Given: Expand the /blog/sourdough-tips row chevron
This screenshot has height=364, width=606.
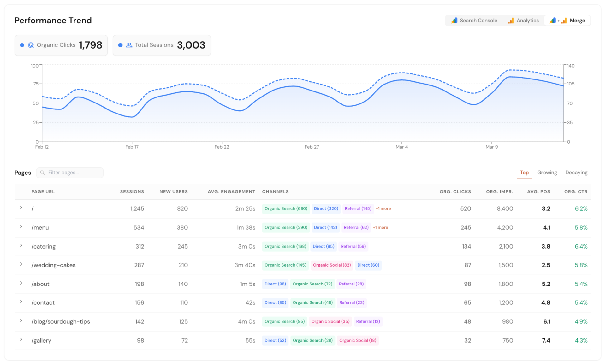Looking at the screenshot, I should point(21,321).
